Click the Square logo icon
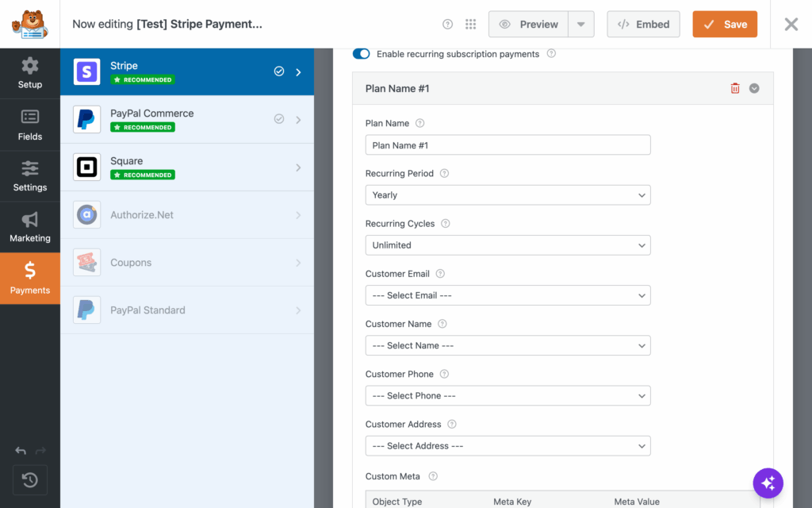The width and height of the screenshot is (812, 508). pos(87,167)
